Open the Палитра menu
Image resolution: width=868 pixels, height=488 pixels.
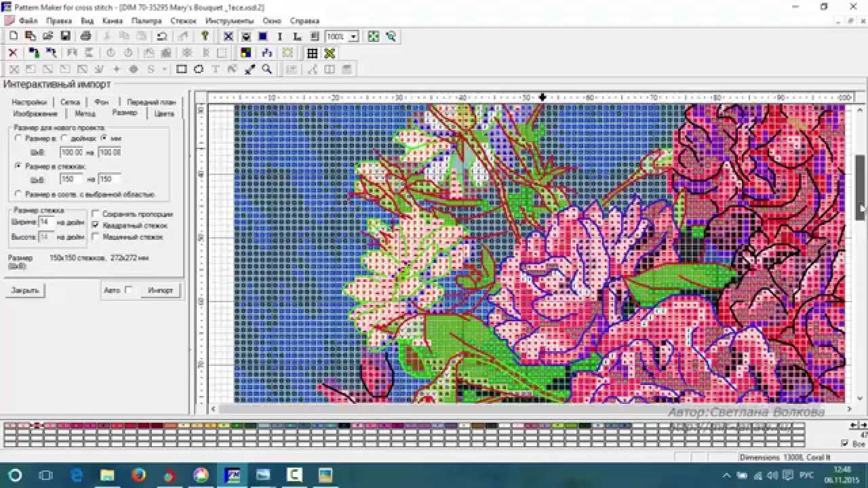click(146, 21)
